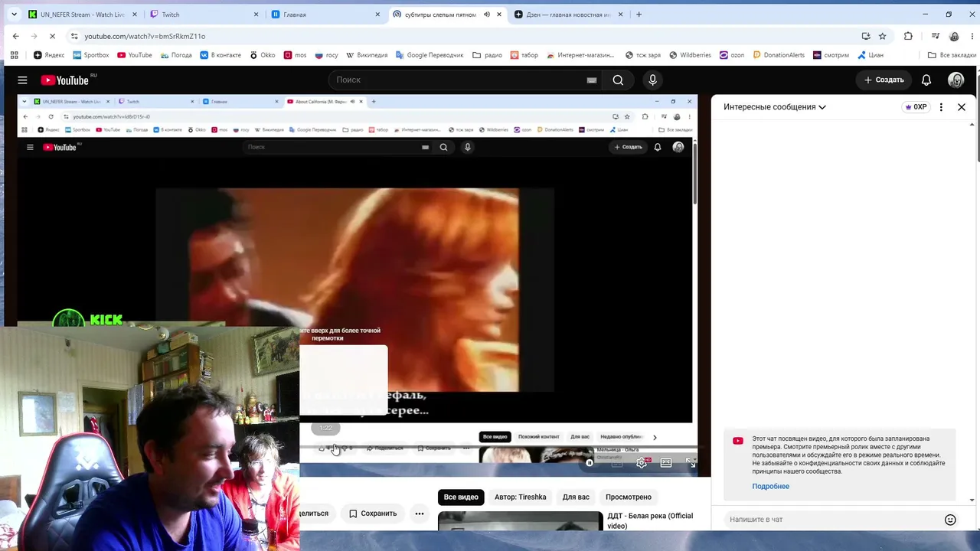Click the Напишите в чат input

832,520
